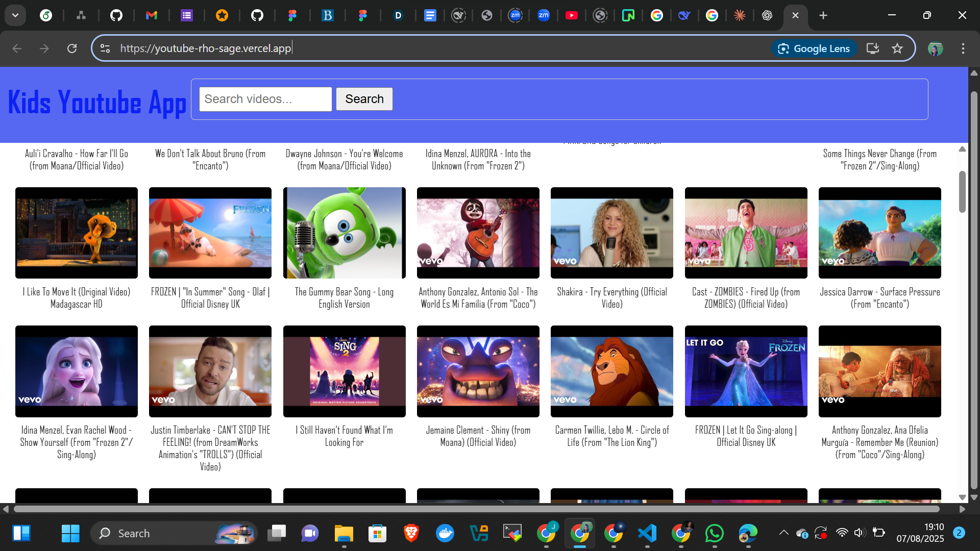Open the site information icon
The height and width of the screenshot is (551, 980).
(x=105, y=48)
